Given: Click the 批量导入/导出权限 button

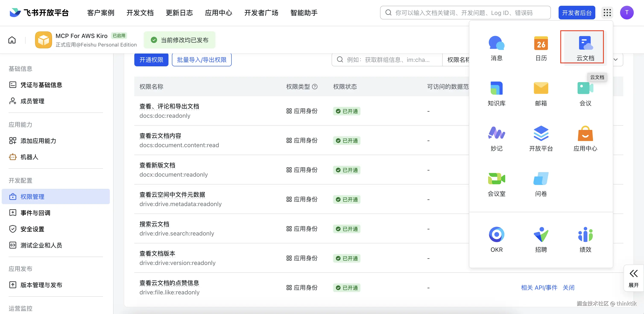Looking at the screenshot, I should point(202,60).
